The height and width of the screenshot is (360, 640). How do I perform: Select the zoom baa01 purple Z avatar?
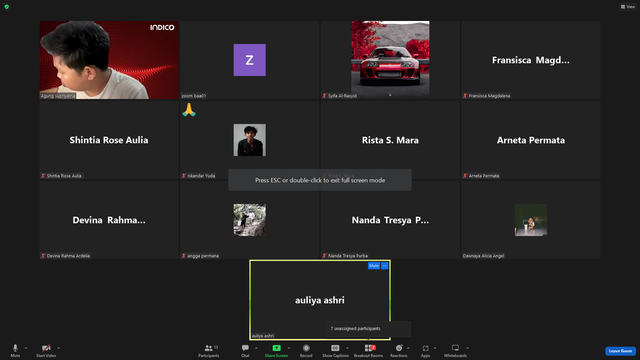(x=249, y=60)
